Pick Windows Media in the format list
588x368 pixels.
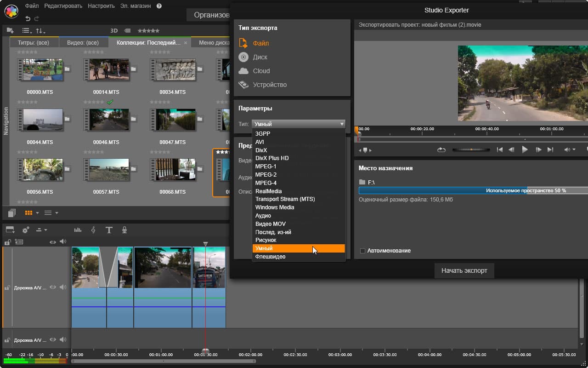coord(275,207)
